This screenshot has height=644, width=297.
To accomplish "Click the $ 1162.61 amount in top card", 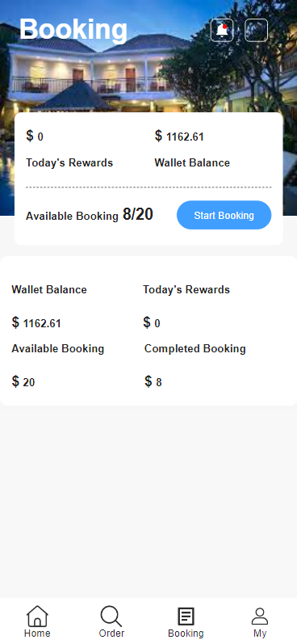I will click(179, 136).
